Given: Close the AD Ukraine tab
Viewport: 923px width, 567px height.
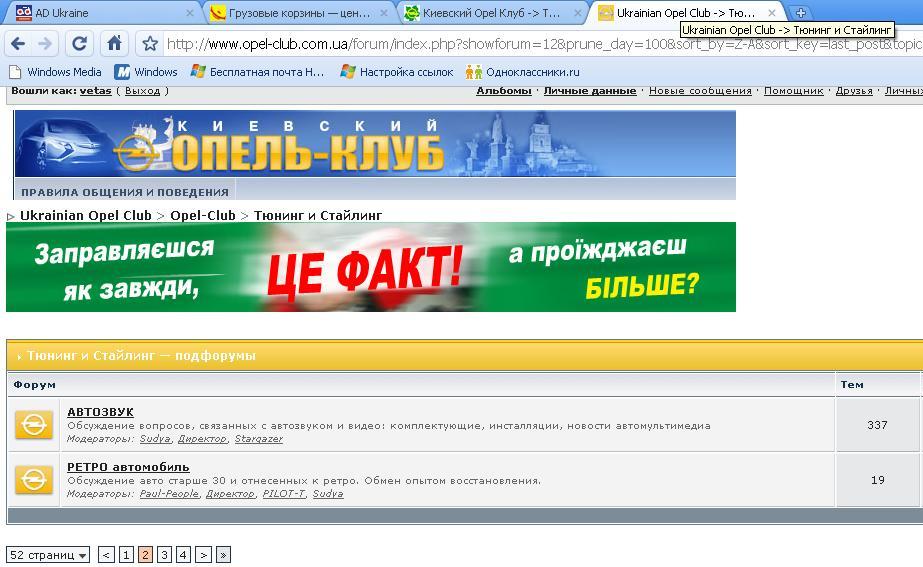Looking at the screenshot, I should coord(190,12).
